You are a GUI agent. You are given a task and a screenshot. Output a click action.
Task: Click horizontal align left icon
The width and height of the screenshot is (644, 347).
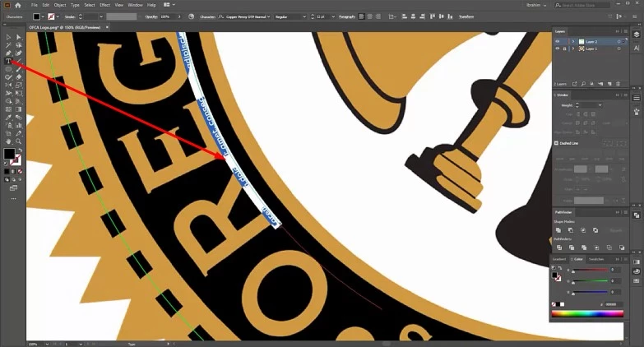click(x=405, y=16)
